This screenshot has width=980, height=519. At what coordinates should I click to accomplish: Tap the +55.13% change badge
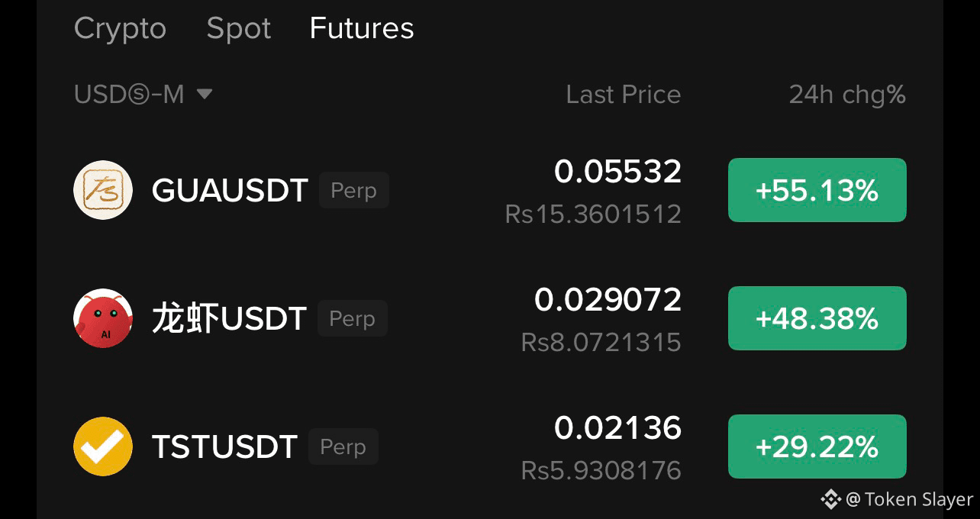coord(817,190)
